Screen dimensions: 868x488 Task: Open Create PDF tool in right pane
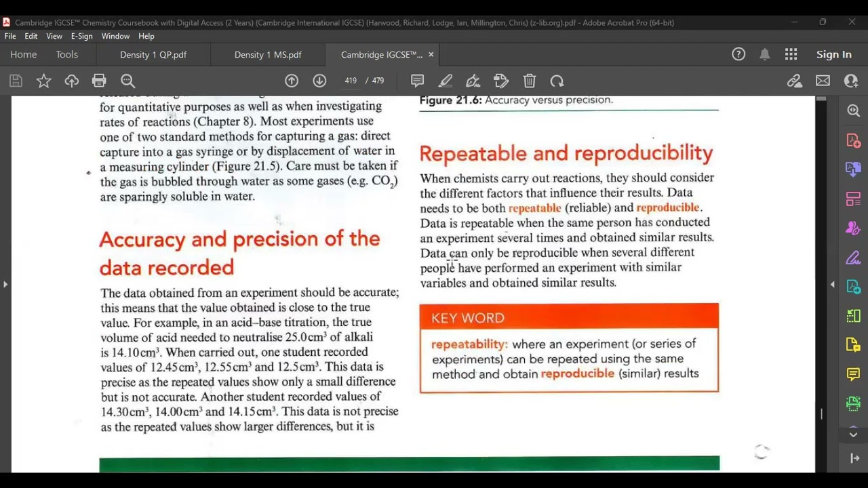coord(853,140)
